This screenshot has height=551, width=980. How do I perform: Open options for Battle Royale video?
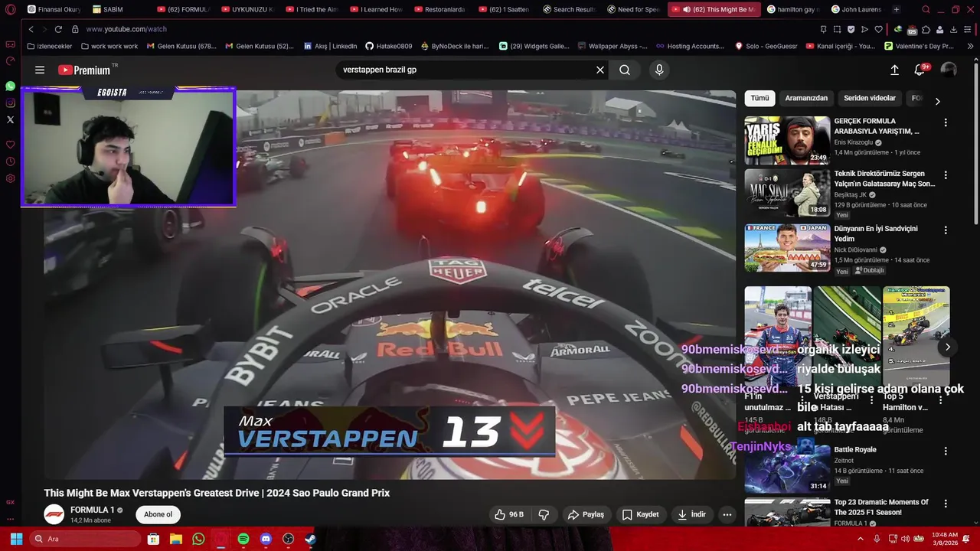click(x=946, y=451)
